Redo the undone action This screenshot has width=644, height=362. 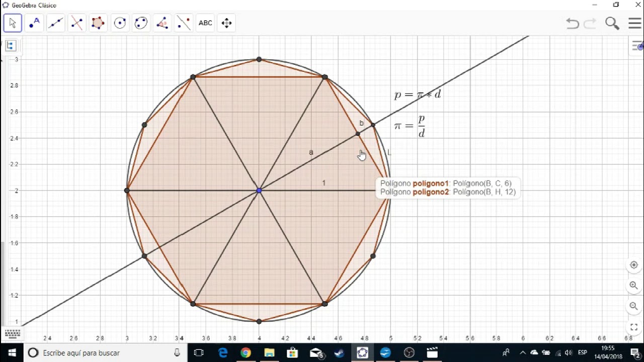click(590, 23)
